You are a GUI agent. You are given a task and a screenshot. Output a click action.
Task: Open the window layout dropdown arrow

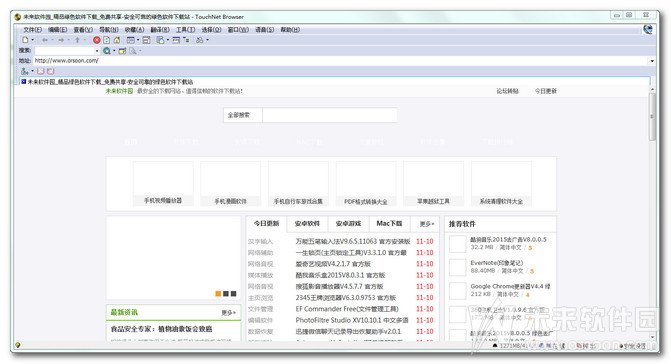pos(138,40)
